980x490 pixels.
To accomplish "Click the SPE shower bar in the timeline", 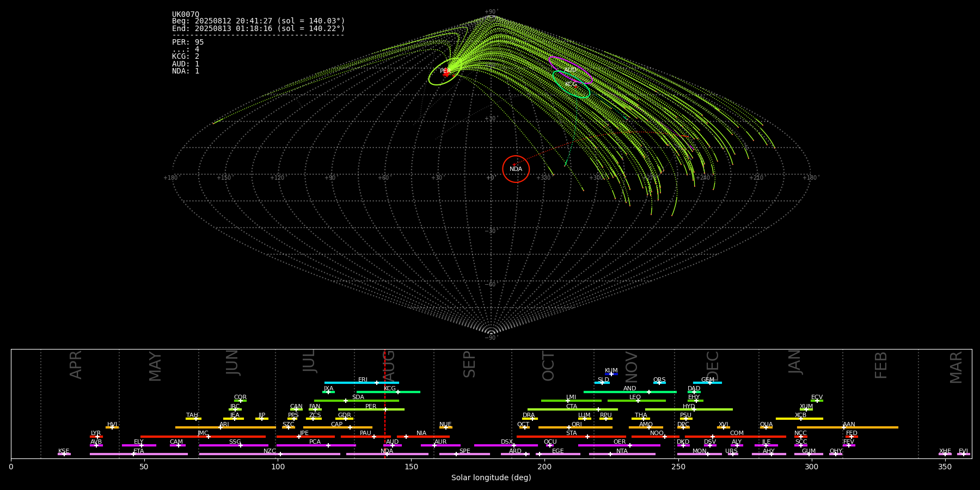I will point(464,454).
